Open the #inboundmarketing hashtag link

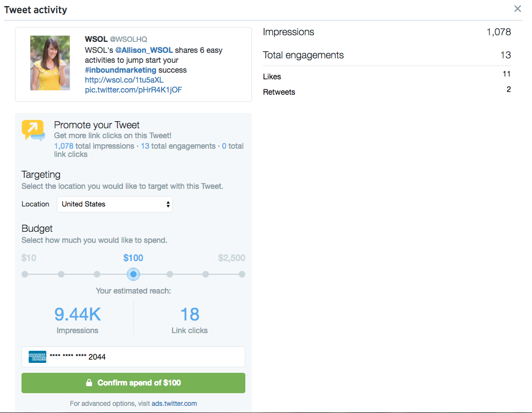120,70
